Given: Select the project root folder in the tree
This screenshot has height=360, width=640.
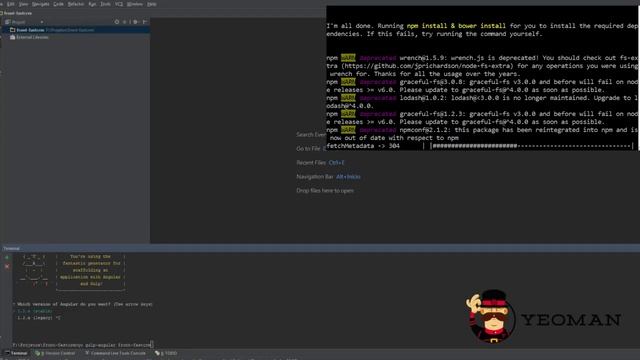Looking at the screenshot, I should point(77,30).
